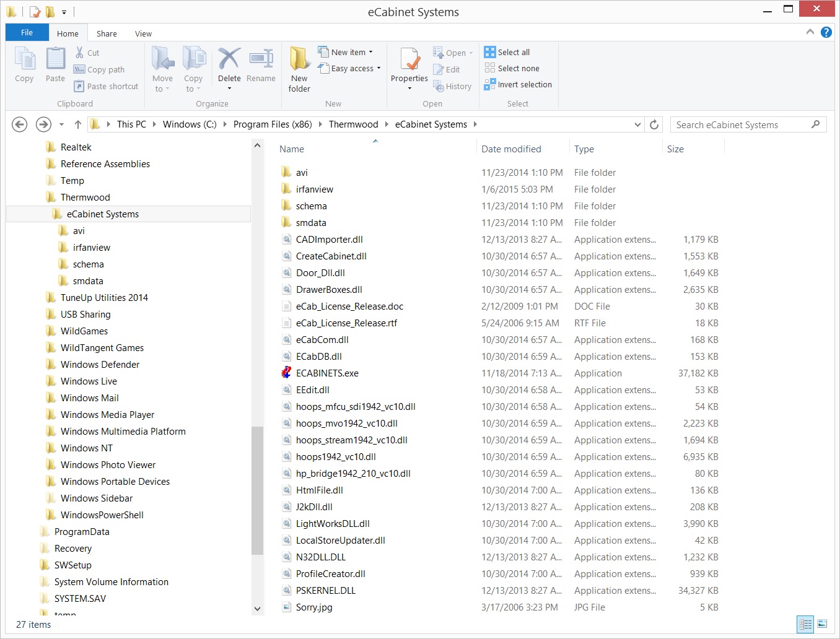
Task: Open the Help question mark icon
Action: pos(826,32)
